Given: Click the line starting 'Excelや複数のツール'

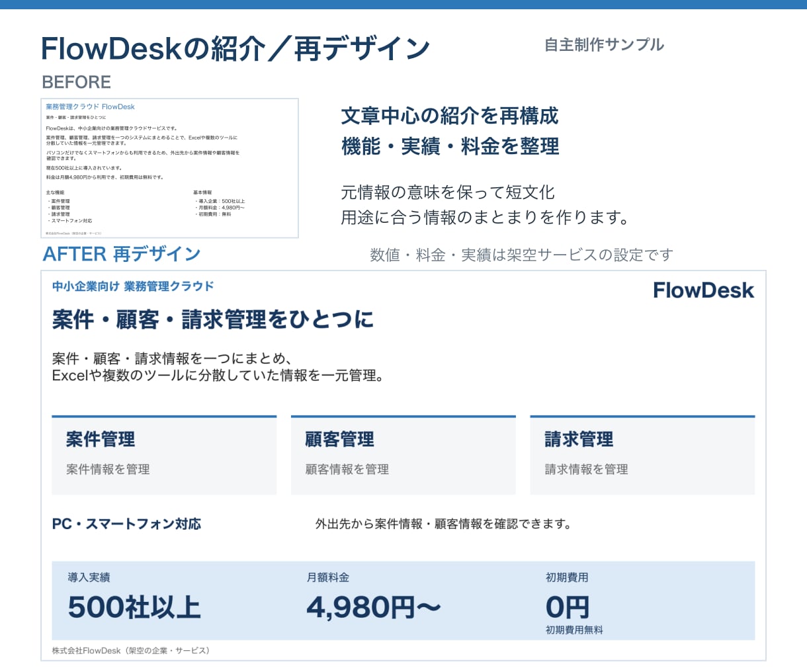Looking at the screenshot, I should [x=218, y=376].
